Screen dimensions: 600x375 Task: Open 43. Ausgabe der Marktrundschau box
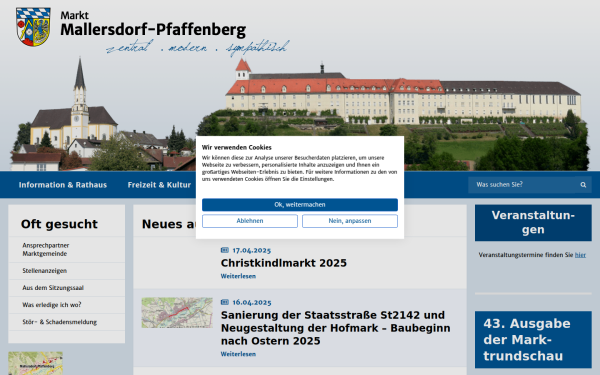pyautogui.click(x=533, y=340)
